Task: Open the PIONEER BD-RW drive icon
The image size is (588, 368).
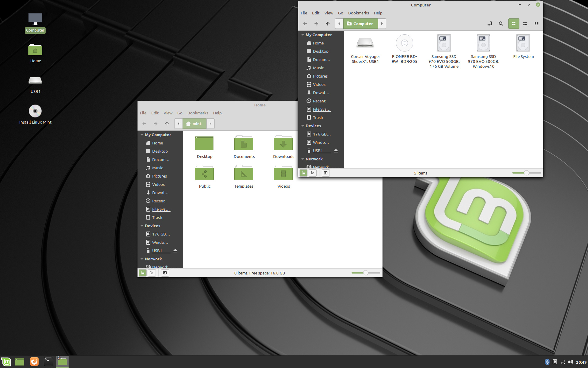Action: point(404,43)
